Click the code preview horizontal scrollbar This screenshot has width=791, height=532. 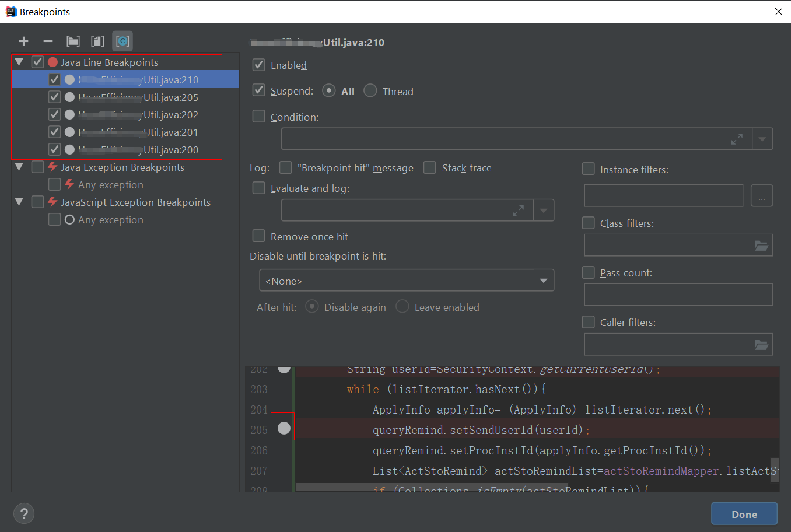pyautogui.click(x=432, y=487)
